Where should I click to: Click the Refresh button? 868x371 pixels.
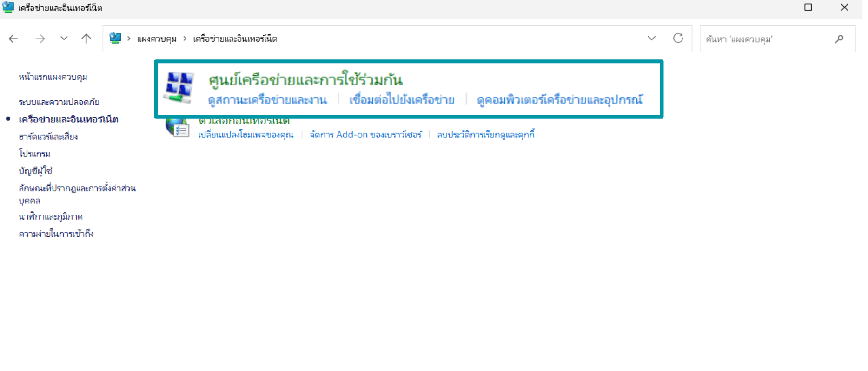678,39
